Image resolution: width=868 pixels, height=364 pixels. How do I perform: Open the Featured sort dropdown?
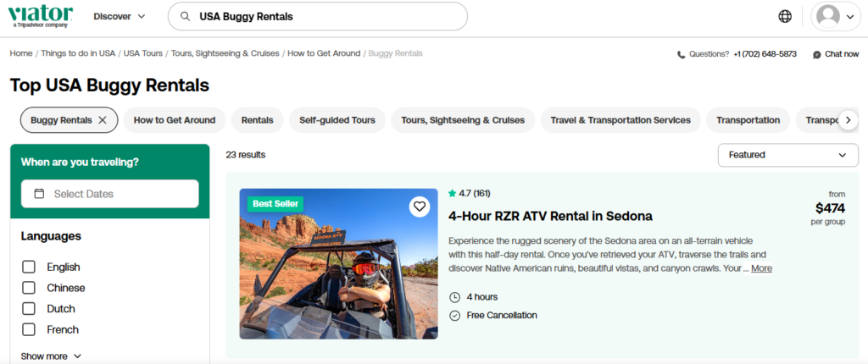coord(787,155)
